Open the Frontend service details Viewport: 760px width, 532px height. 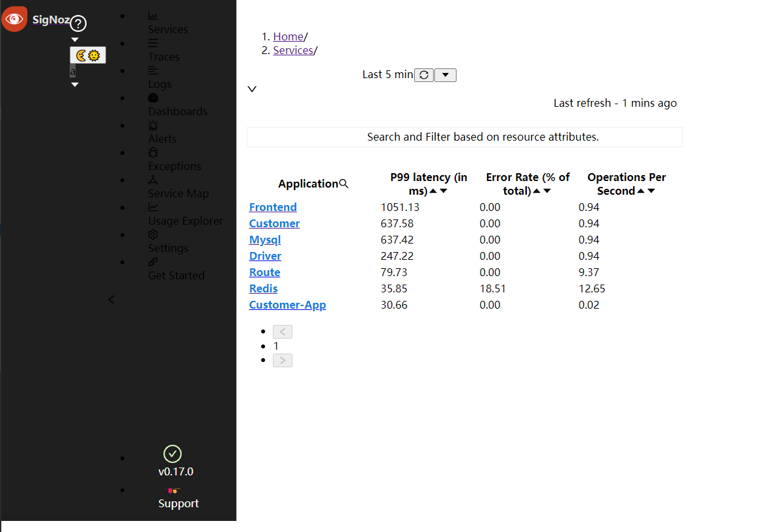(273, 206)
